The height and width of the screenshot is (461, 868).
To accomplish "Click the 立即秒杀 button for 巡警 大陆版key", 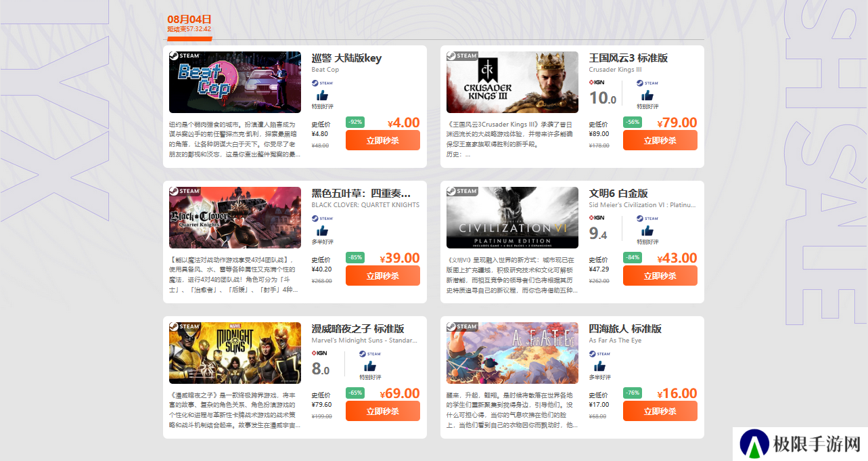I will [383, 140].
